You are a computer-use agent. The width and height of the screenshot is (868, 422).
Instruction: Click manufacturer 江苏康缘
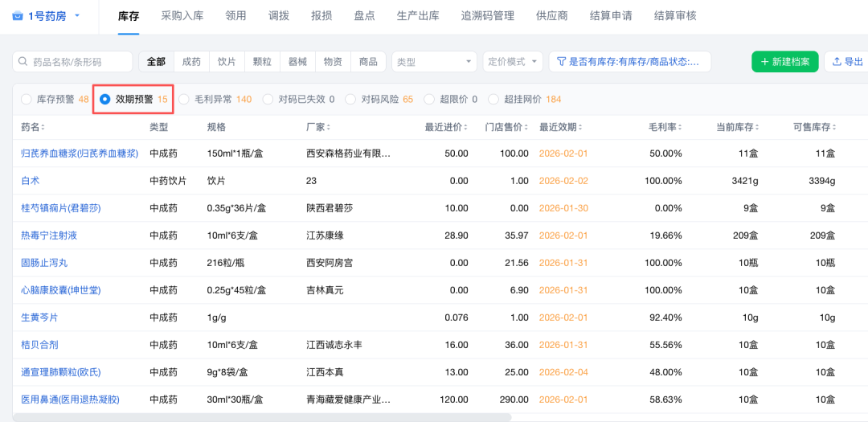(x=325, y=236)
